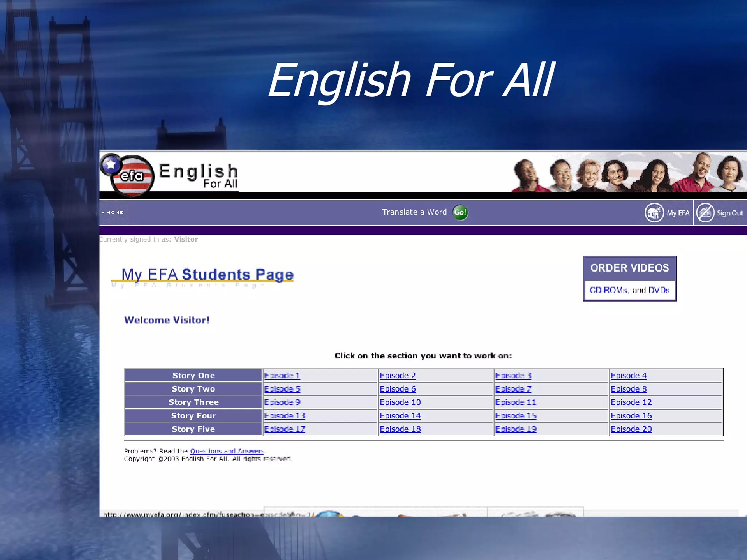The width and height of the screenshot is (747, 560).
Task: Click the small link at navigation bar left
Action: pos(113,212)
